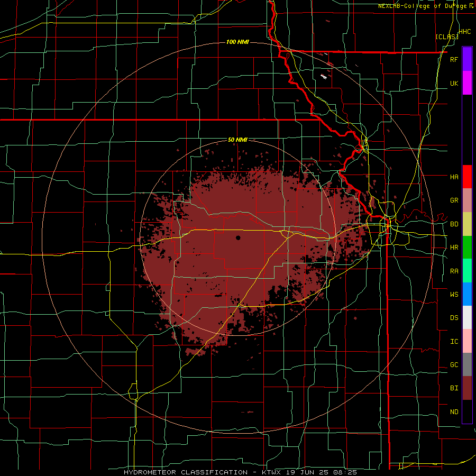Click the UK legend label
This screenshot has width=476, height=476.
[454, 83]
